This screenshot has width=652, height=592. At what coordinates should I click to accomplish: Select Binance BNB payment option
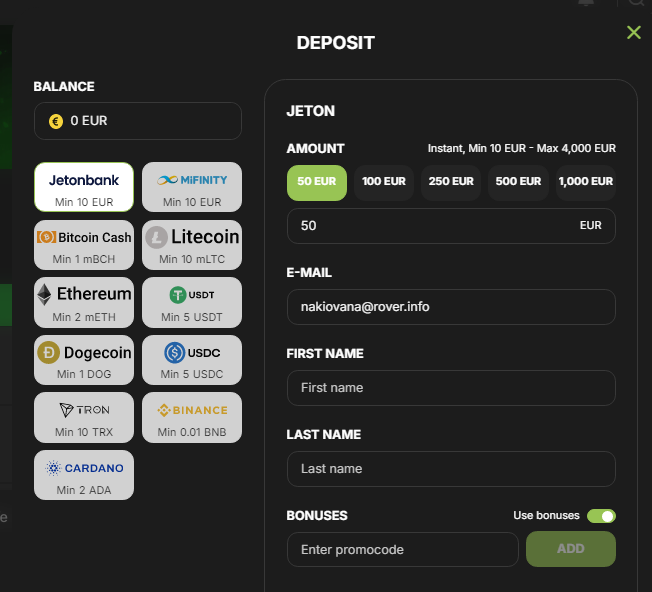click(192, 417)
